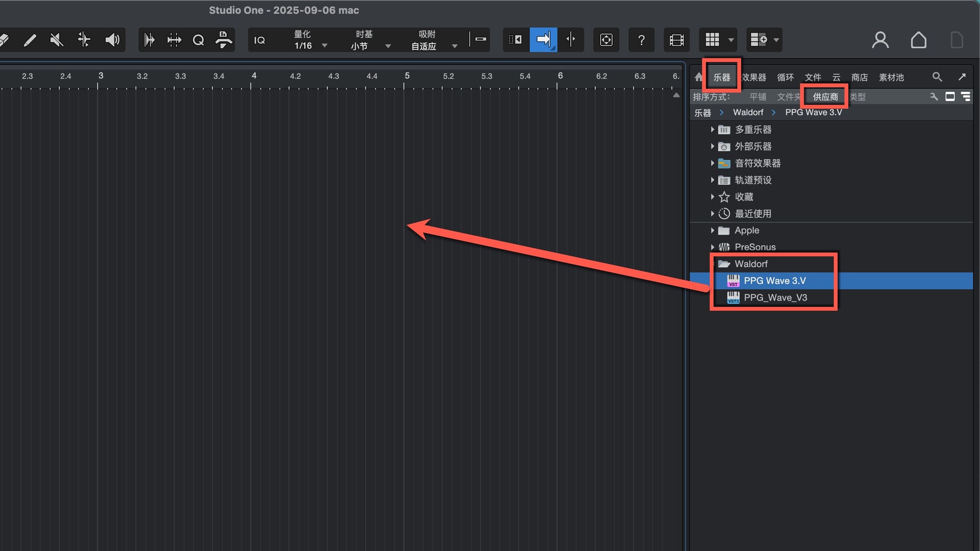Toggle the ripple edit split icon

click(571, 40)
